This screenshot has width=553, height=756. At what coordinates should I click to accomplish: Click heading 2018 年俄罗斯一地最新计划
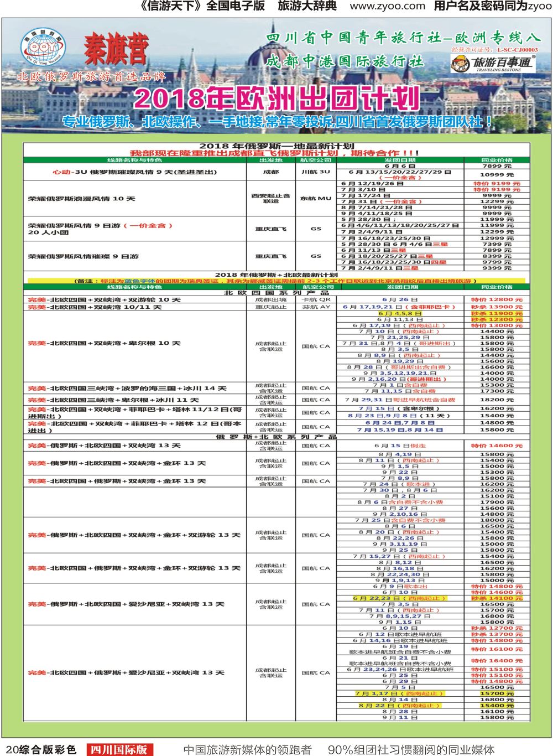pyautogui.click(x=276, y=146)
